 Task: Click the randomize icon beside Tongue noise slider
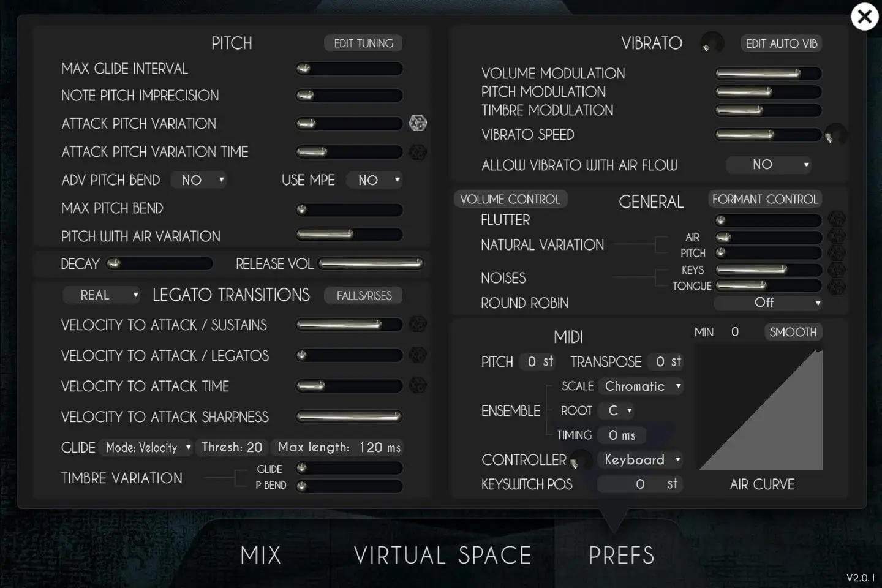pyautogui.click(x=837, y=286)
